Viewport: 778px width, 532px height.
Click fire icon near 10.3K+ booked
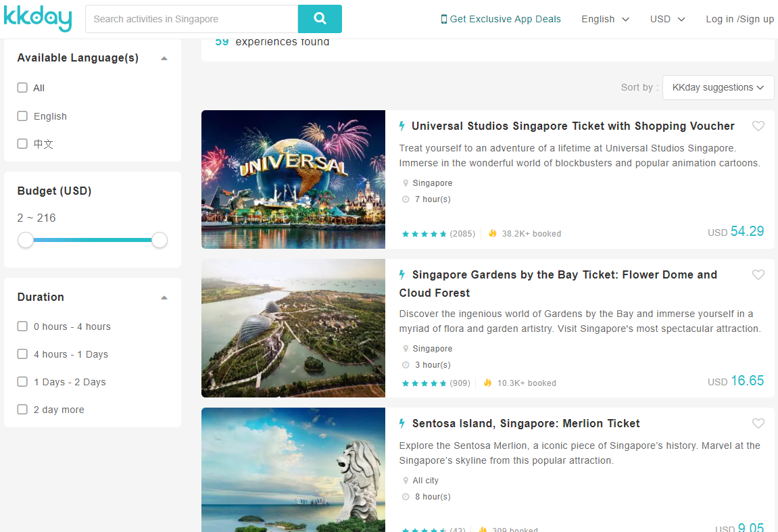click(x=488, y=383)
